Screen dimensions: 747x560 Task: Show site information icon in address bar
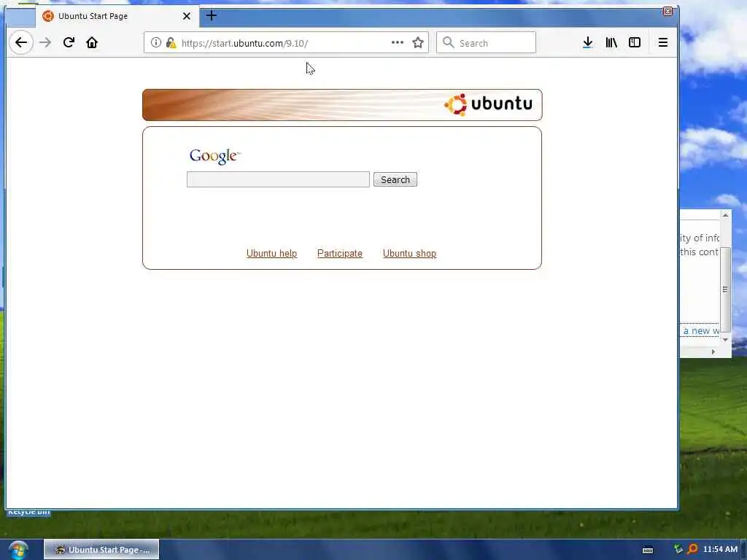[x=156, y=43]
